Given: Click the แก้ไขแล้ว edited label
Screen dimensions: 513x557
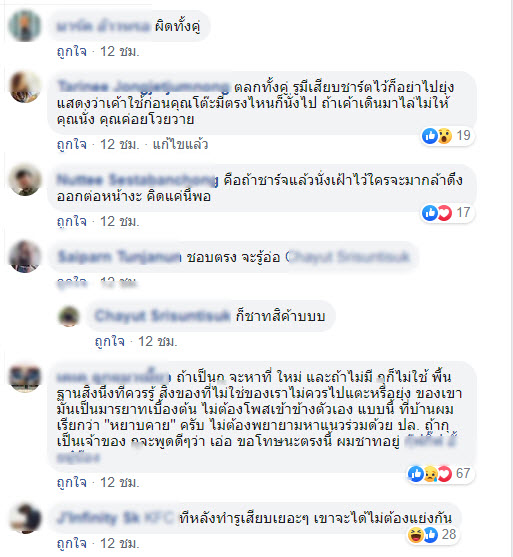Looking at the screenshot, I should [x=180, y=145].
